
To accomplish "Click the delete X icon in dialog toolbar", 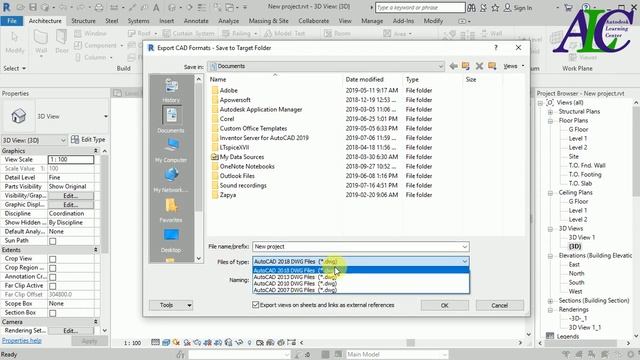I will point(479,66).
